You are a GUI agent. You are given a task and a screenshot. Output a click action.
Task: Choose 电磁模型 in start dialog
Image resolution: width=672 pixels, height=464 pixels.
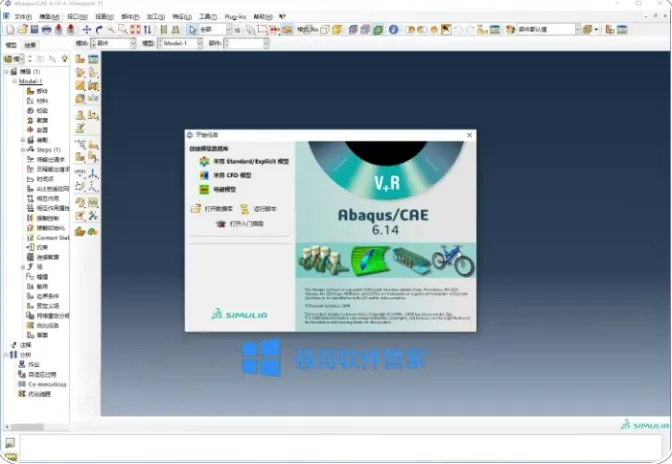coord(225,189)
